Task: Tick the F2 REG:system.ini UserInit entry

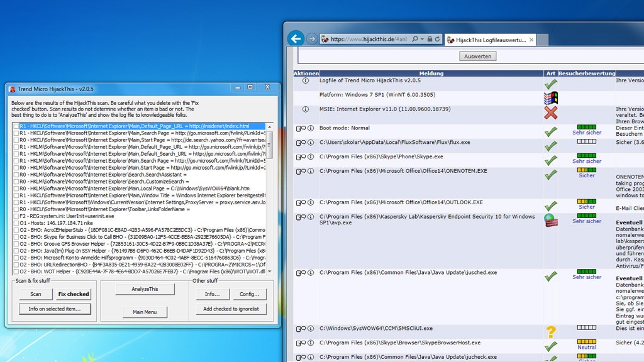Action: [16, 216]
